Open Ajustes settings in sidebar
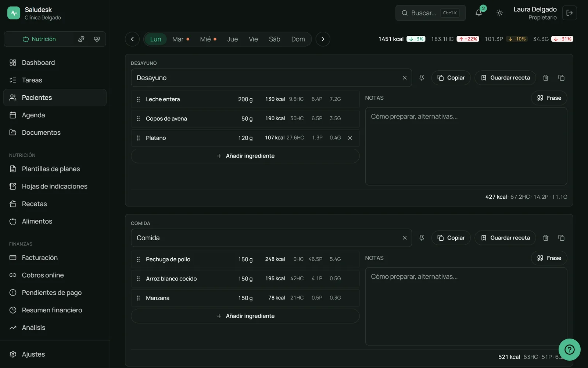The image size is (588, 368). [55, 354]
